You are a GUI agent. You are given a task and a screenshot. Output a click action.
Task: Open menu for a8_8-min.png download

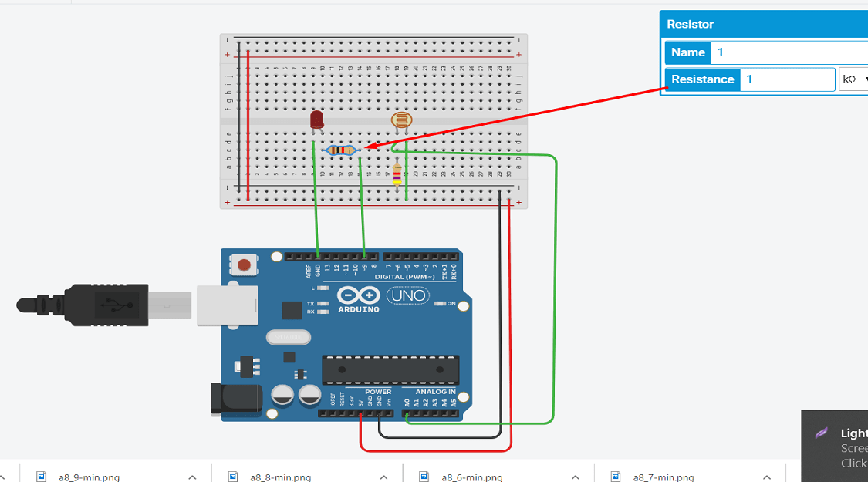383,477
